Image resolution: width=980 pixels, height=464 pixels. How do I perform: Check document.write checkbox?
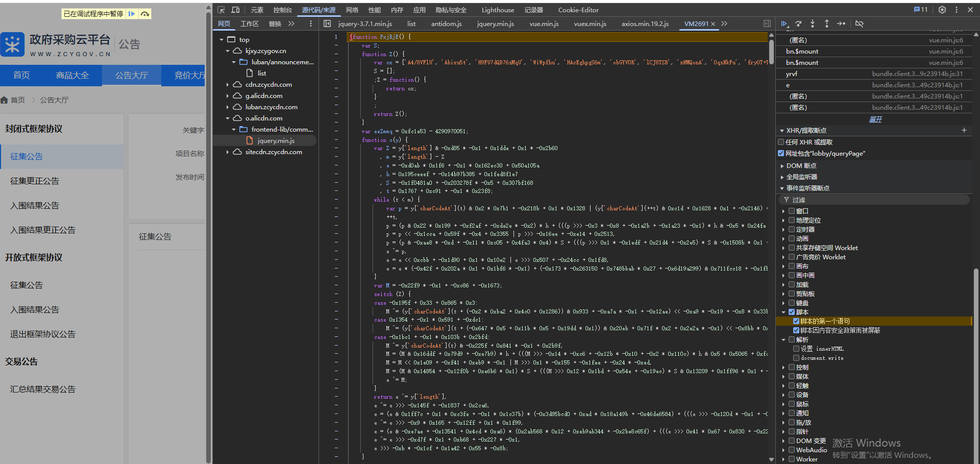pos(796,358)
